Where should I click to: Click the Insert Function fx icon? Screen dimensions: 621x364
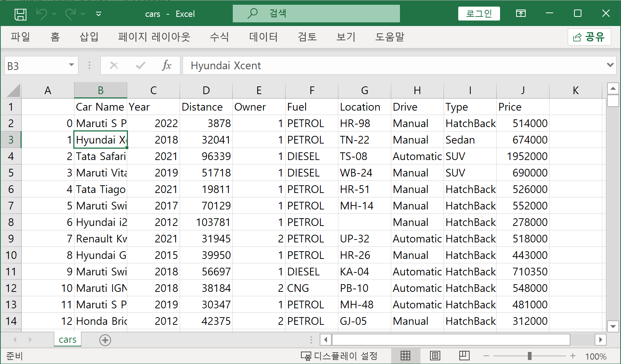[166, 66]
